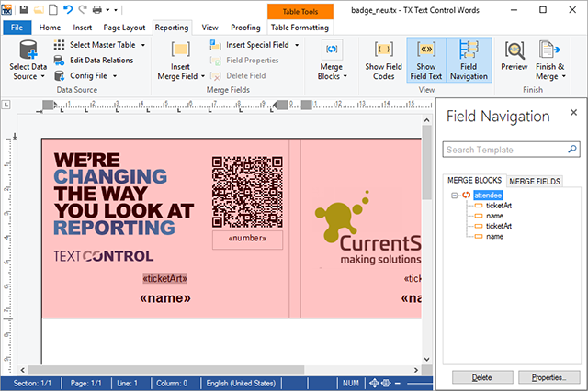
Task: Click the «number» merge field in document
Action: point(247,239)
